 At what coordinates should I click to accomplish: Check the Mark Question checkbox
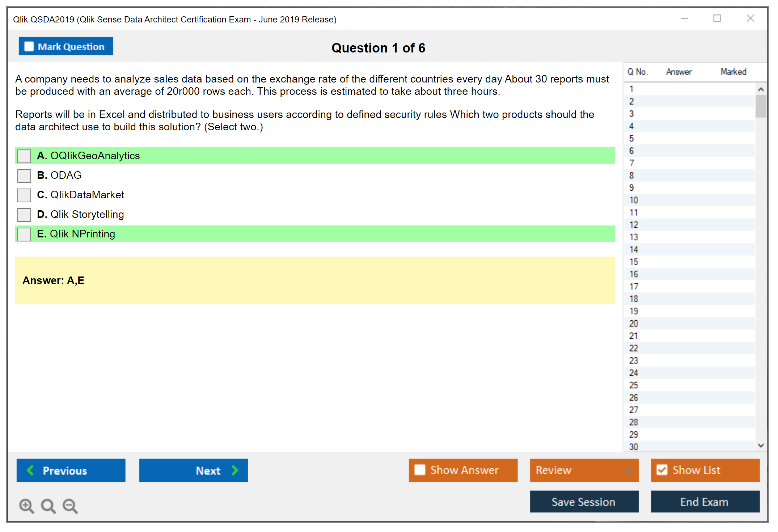29,46
